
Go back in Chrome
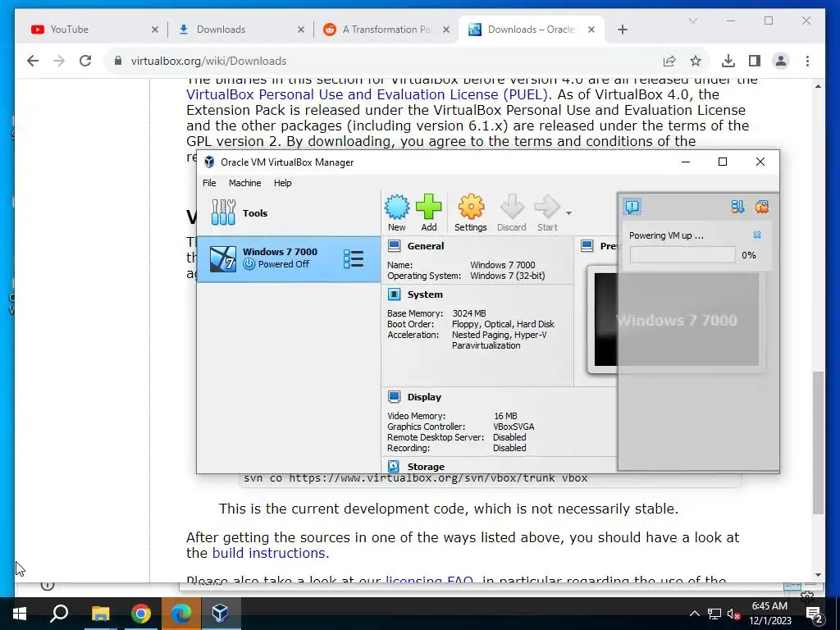click(x=33, y=61)
